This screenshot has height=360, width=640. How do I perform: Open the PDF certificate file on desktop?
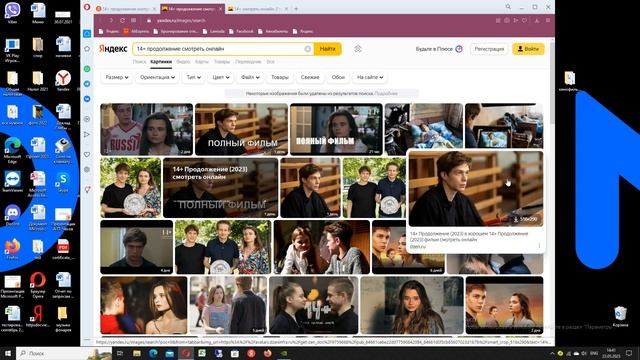[63, 249]
